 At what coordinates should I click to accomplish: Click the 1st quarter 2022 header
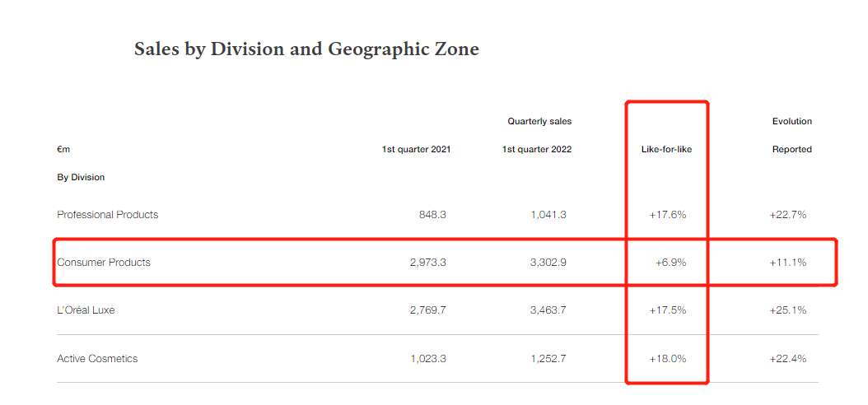[536, 149]
